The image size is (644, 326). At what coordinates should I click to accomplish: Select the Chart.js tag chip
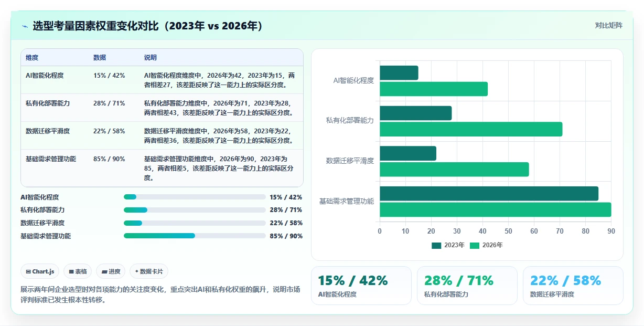click(40, 271)
